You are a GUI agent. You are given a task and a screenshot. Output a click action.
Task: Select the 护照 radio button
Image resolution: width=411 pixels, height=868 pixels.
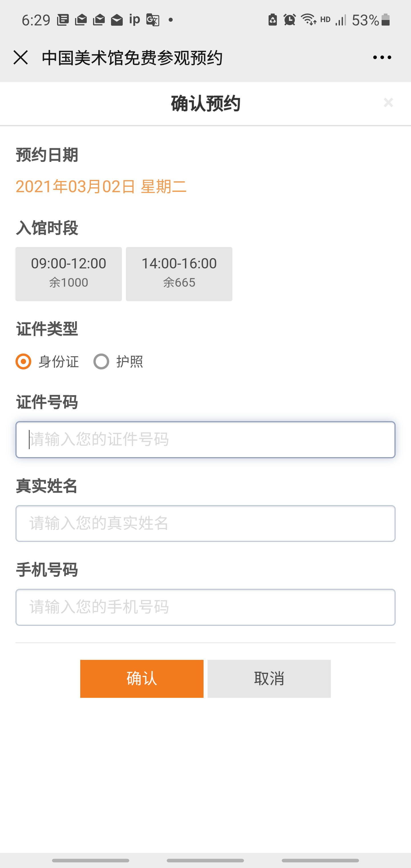coord(101,361)
